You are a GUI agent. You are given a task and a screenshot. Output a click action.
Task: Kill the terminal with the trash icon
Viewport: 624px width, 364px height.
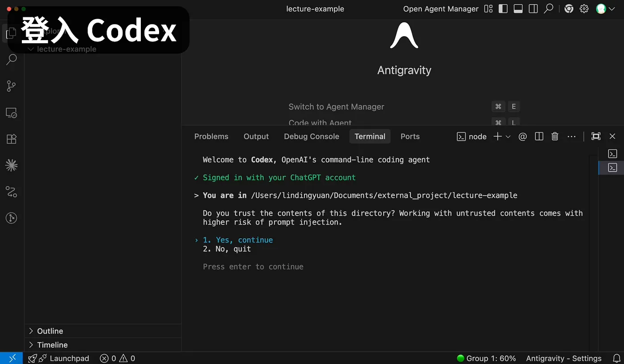tap(555, 136)
